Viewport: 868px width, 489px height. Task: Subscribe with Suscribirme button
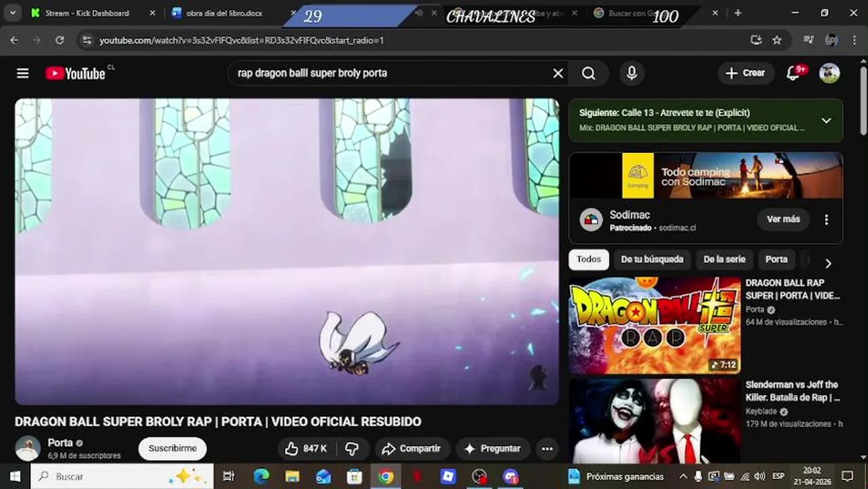[173, 448]
